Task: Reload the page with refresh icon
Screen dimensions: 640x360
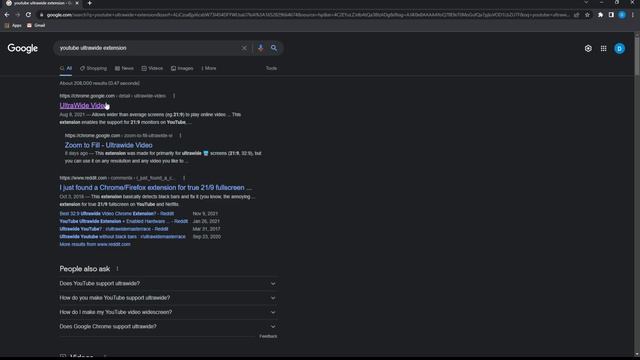Action: point(28,15)
